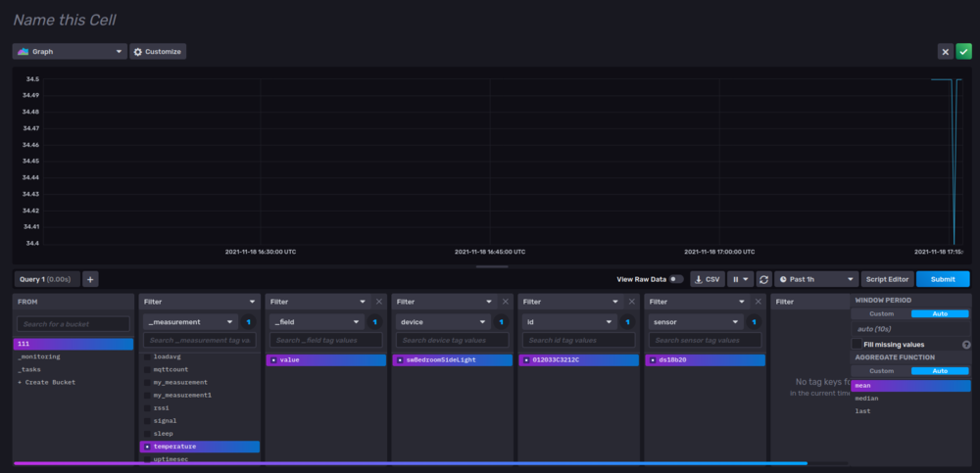The height and width of the screenshot is (473, 980).
Task: Toggle the View Raw Data switch
Action: point(675,279)
